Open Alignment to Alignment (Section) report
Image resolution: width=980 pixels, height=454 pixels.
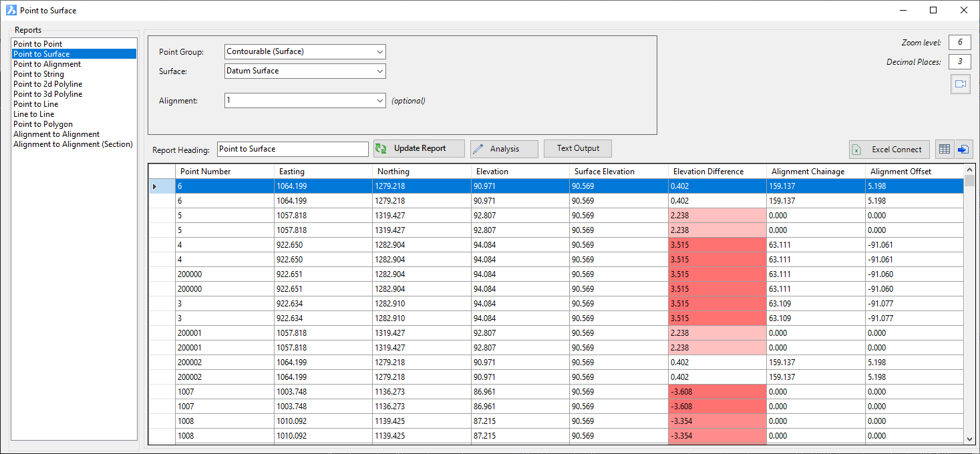point(73,144)
